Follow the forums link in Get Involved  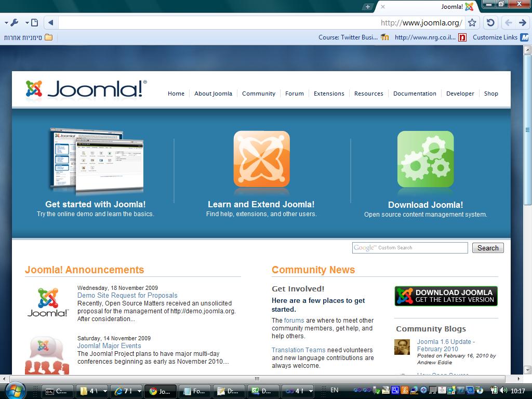click(x=294, y=320)
